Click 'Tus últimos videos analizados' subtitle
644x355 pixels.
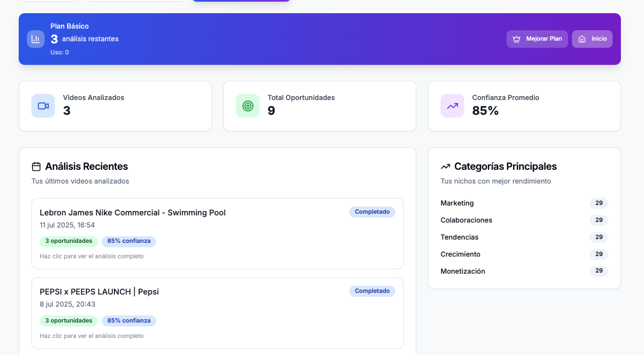80,181
